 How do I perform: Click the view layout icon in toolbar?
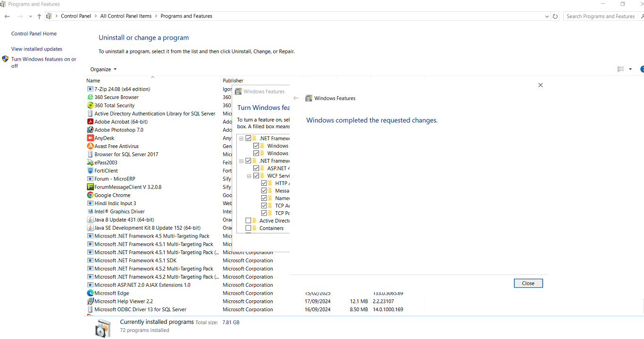pos(621,69)
